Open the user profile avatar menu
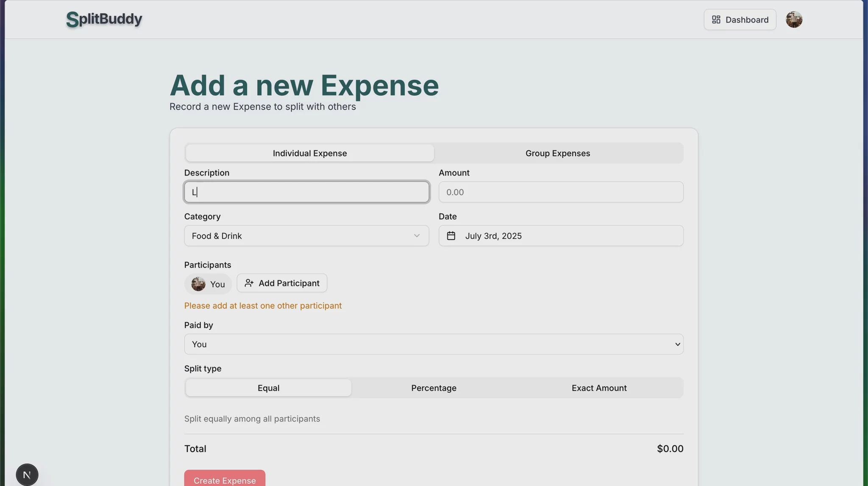This screenshot has height=486, width=868. [794, 20]
